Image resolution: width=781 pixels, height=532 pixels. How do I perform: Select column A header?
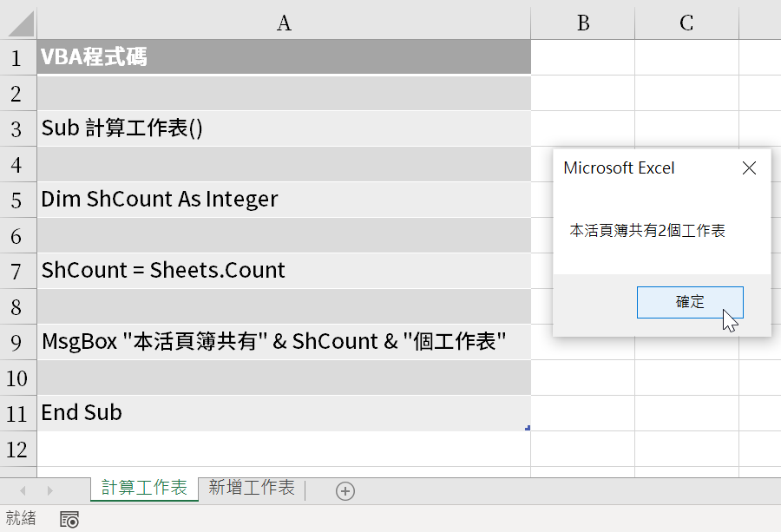(284, 23)
